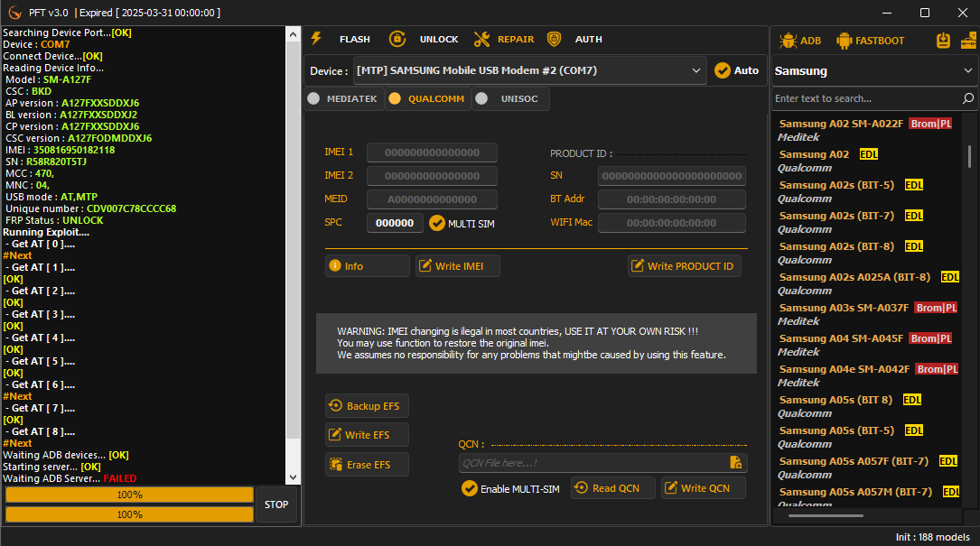Expand the Device port dropdown
This screenshot has width=980, height=546.
coord(696,70)
